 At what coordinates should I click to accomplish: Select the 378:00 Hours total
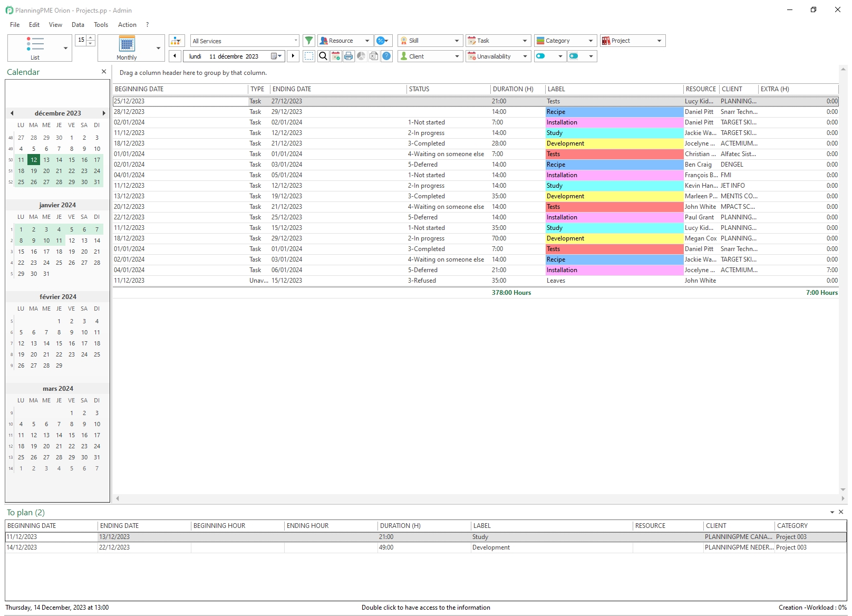[511, 293]
